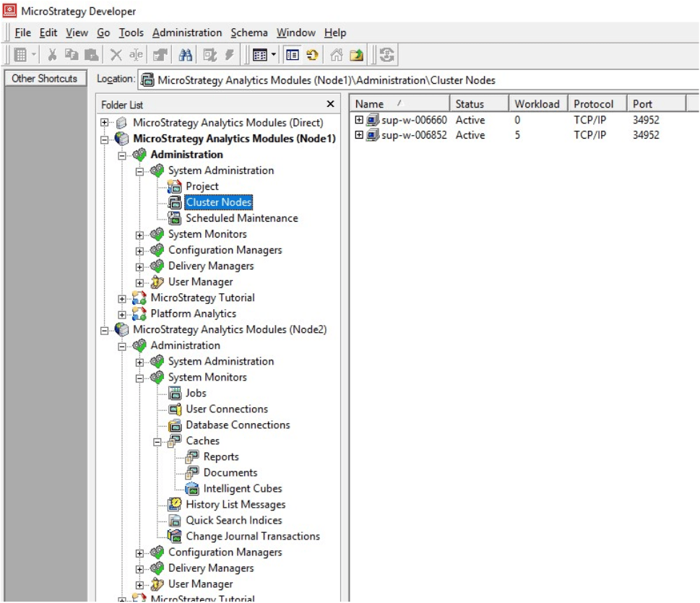The height and width of the screenshot is (603, 700).
Task: Select Reports under Caches
Action: click(x=221, y=457)
